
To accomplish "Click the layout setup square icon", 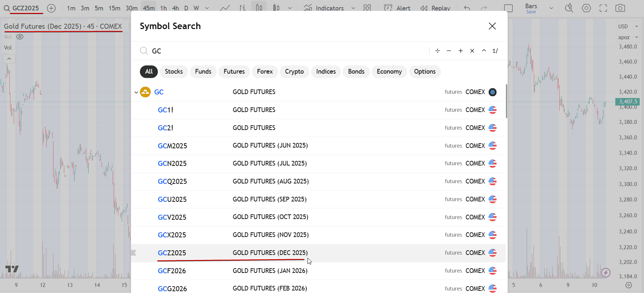I will coord(508,8).
